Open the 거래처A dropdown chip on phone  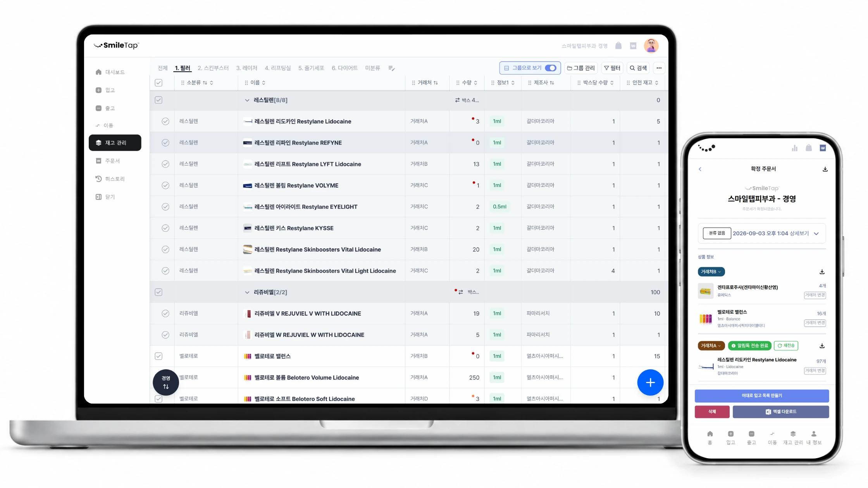click(x=711, y=346)
